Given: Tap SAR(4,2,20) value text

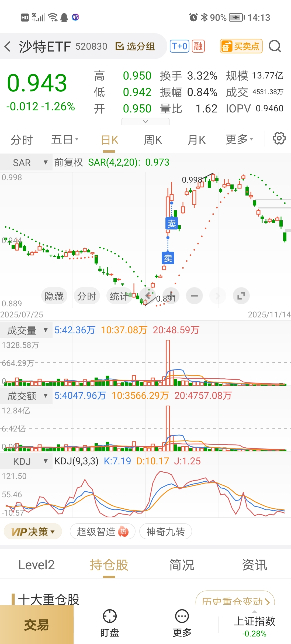Looking at the screenshot, I should tap(129, 162).
